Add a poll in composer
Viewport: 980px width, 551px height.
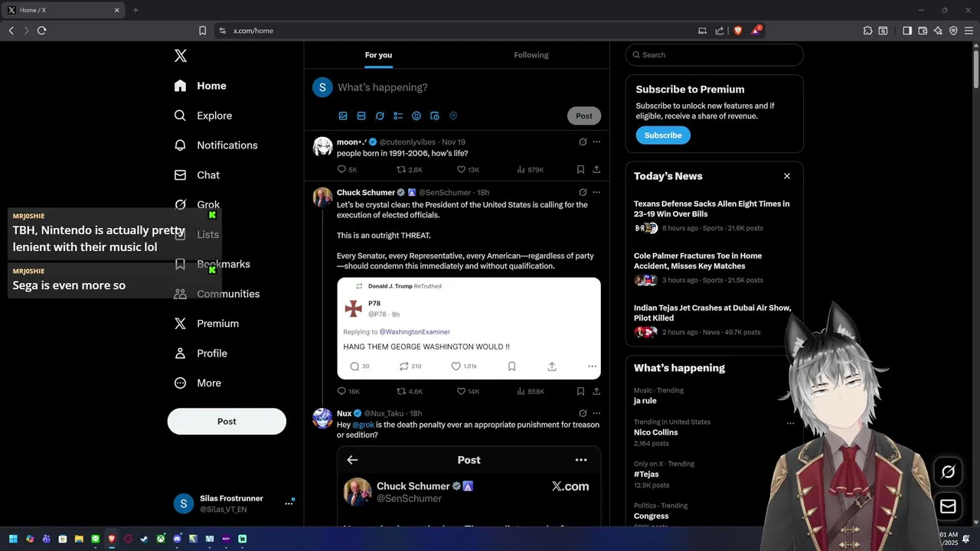click(x=398, y=116)
